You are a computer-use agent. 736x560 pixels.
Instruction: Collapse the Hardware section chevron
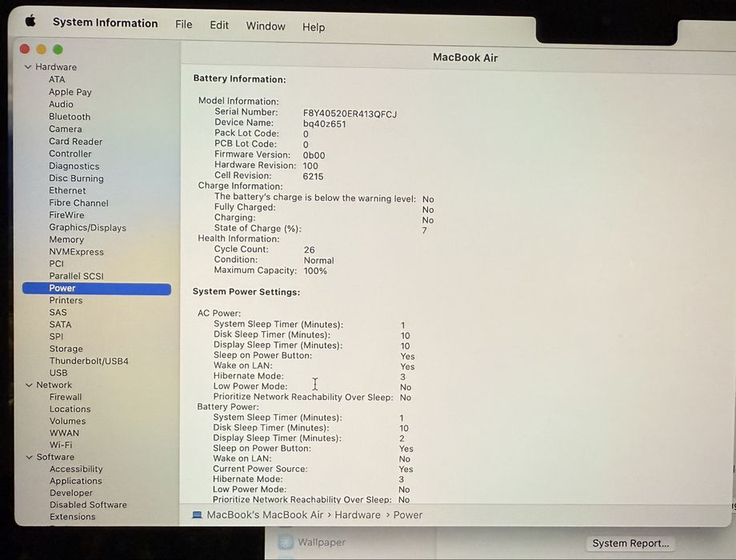pos(28,67)
